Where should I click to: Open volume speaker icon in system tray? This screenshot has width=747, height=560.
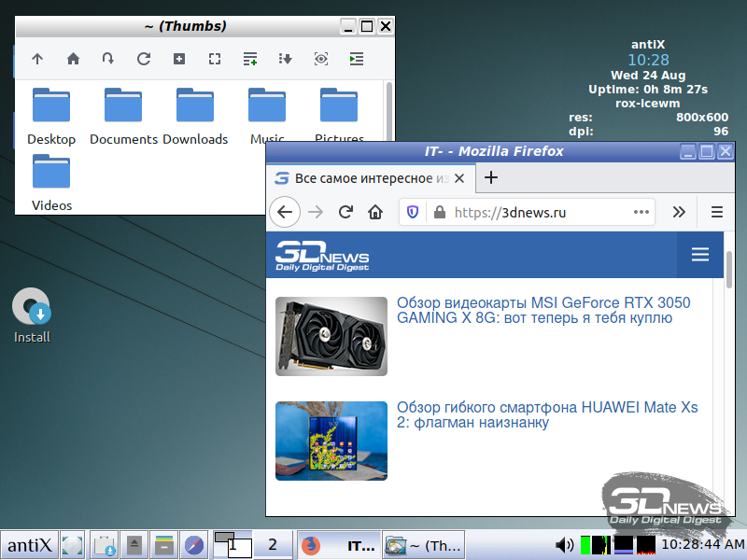coord(565,545)
